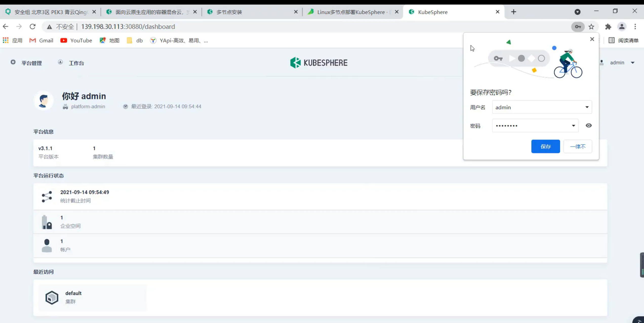The image size is (644, 323).
Task: Click the 帐户 account icon
Action: pyautogui.click(x=47, y=246)
